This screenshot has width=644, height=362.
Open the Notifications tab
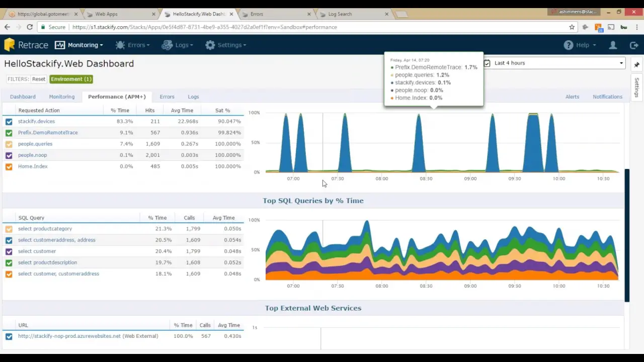(607, 97)
